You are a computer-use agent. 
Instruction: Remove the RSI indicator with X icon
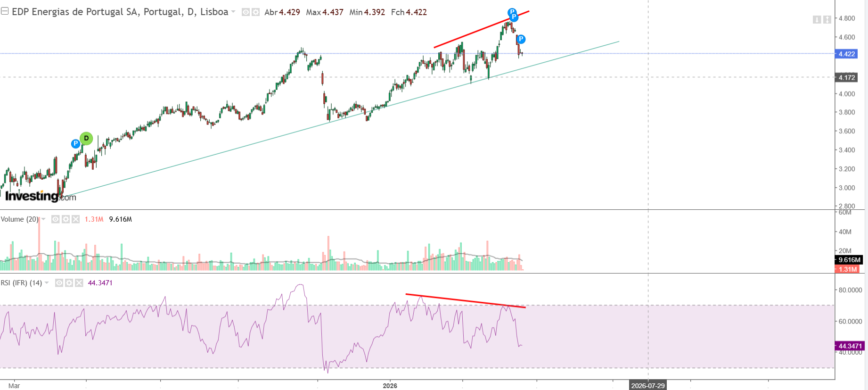point(79,283)
